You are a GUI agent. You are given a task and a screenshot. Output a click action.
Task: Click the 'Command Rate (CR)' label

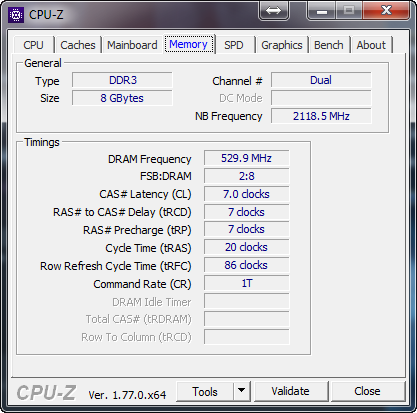(142, 284)
